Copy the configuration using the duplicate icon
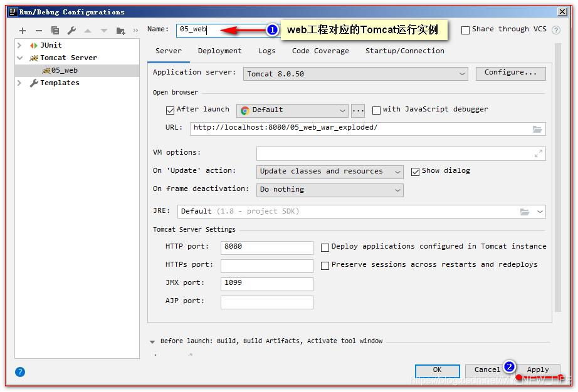Screen dimensions: 578x392 click(55, 31)
